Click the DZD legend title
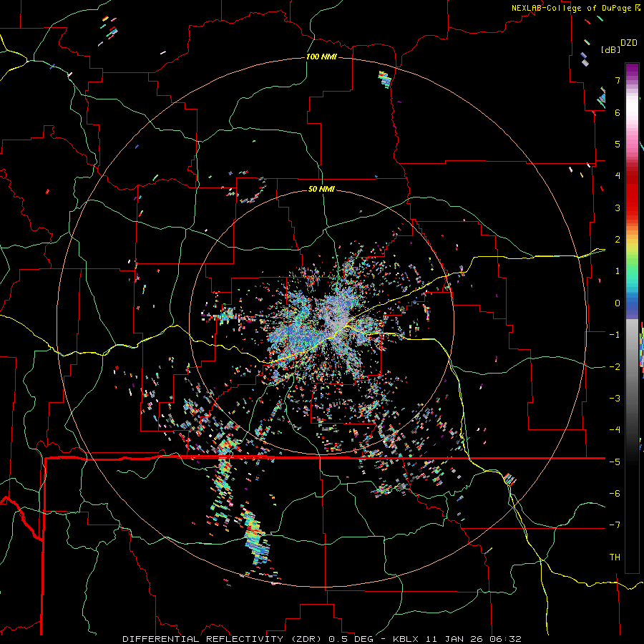 629,43
